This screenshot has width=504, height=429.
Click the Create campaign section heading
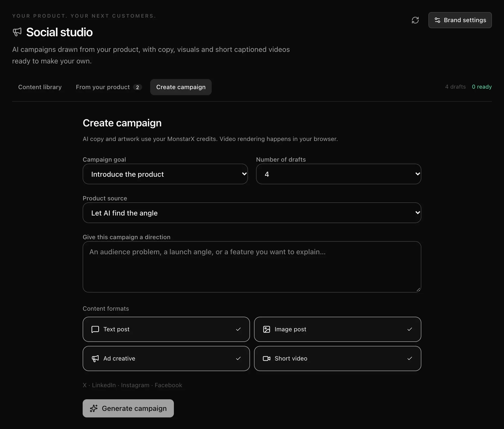[x=122, y=123]
